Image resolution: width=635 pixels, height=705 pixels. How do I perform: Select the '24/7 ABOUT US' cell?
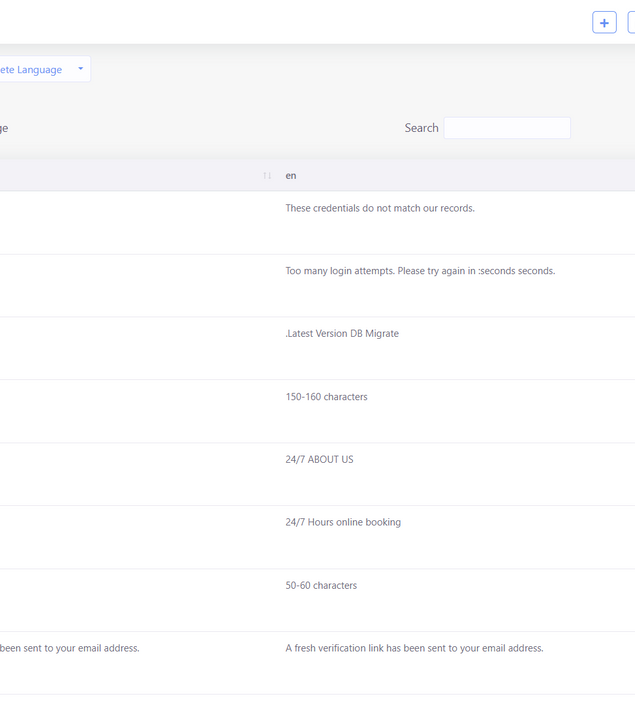(x=319, y=460)
